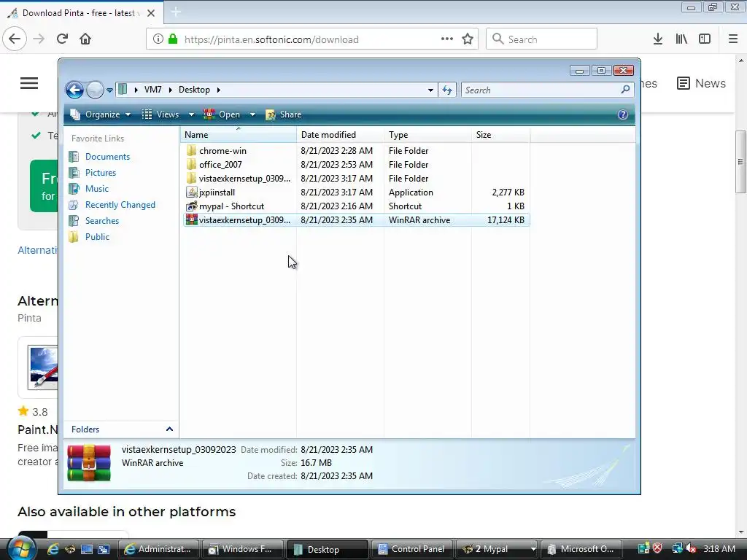Viewport: 747px width, 560px height.
Task: Open the Organize menu
Action: point(100,114)
